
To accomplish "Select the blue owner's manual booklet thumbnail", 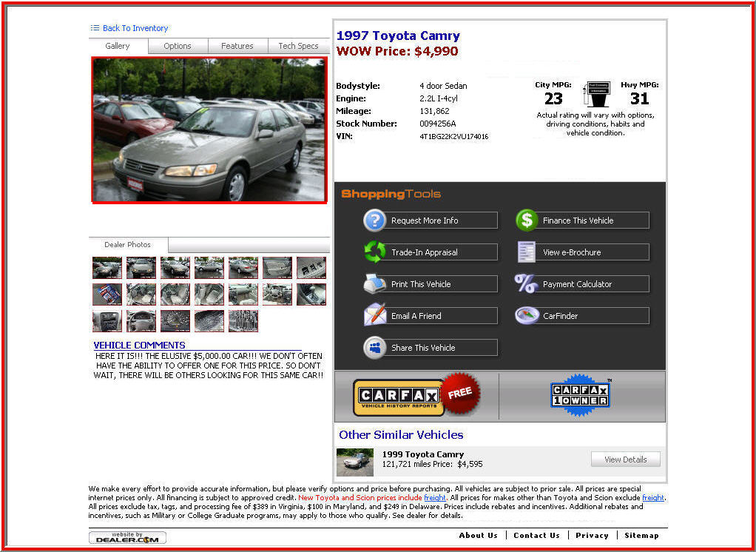I will point(107,294).
